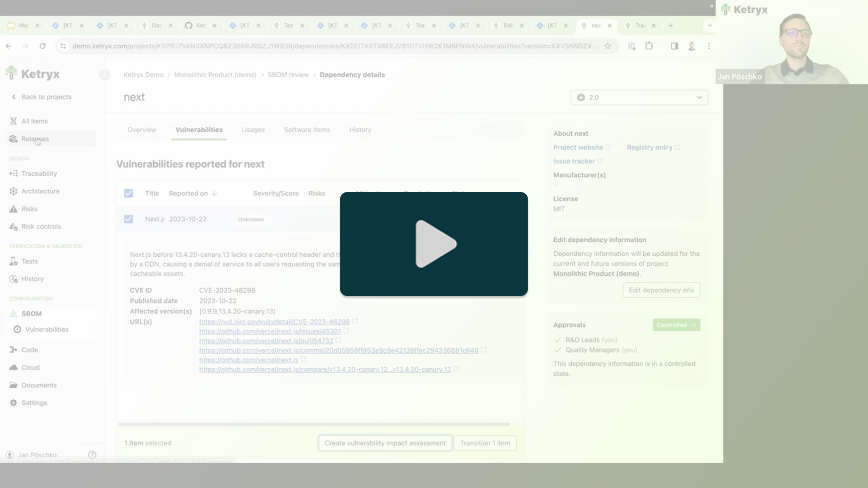Open the next.js issues/45301 link
This screenshot has height=488, width=868.
[270, 331]
